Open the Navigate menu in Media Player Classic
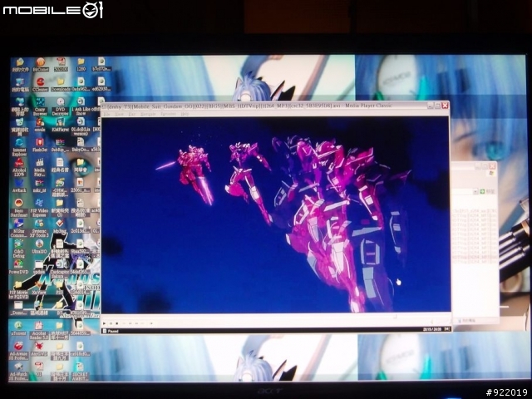Screen dimensions: 532x399 click(x=148, y=115)
